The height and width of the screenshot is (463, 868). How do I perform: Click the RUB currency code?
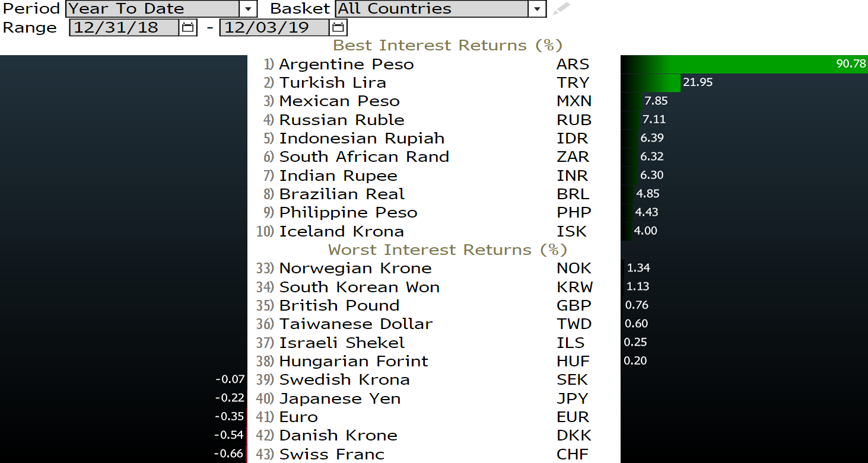pos(574,120)
